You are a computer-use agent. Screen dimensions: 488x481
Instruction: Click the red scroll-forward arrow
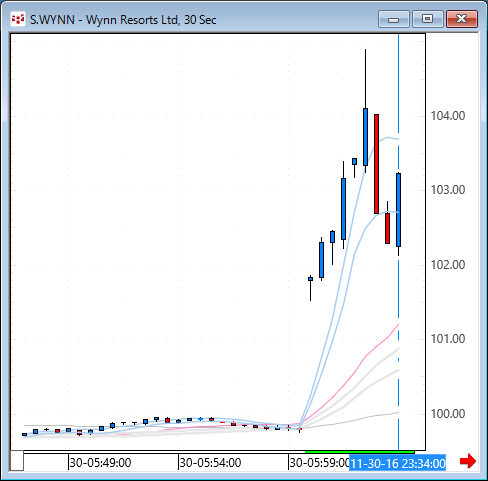tap(468, 461)
